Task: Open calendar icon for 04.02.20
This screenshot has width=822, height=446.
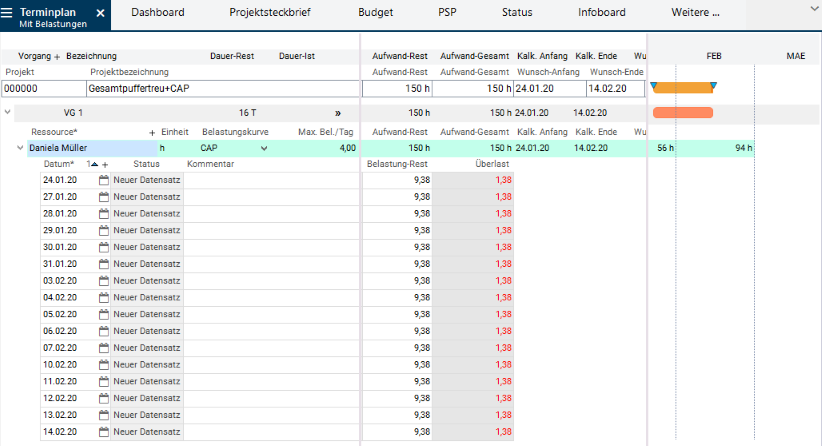Action: pyautogui.click(x=104, y=298)
